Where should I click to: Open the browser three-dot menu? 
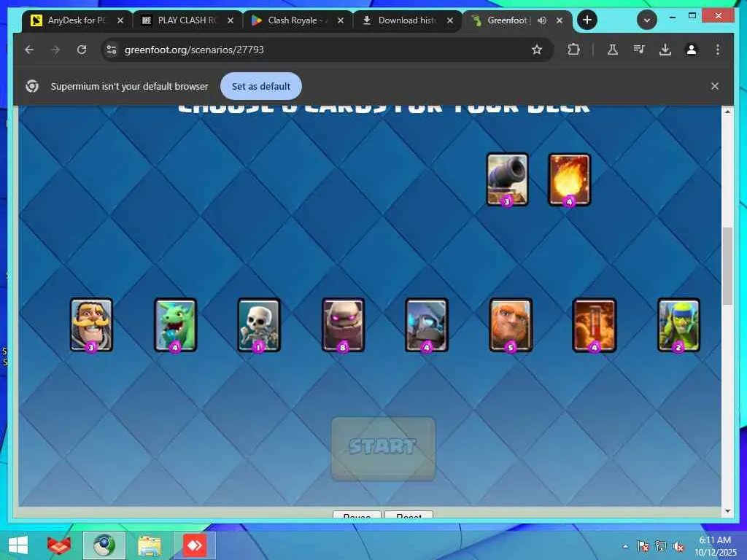point(718,50)
